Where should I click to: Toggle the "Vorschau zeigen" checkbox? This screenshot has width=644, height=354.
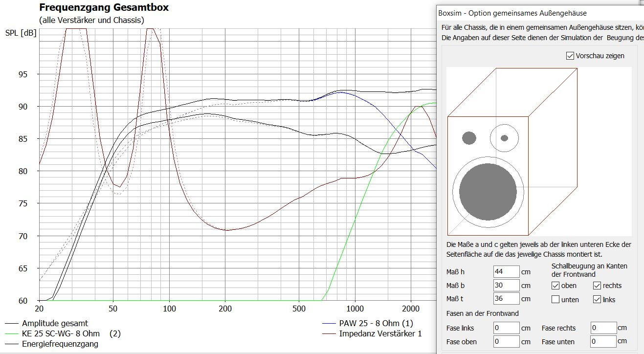coord(570,56)
